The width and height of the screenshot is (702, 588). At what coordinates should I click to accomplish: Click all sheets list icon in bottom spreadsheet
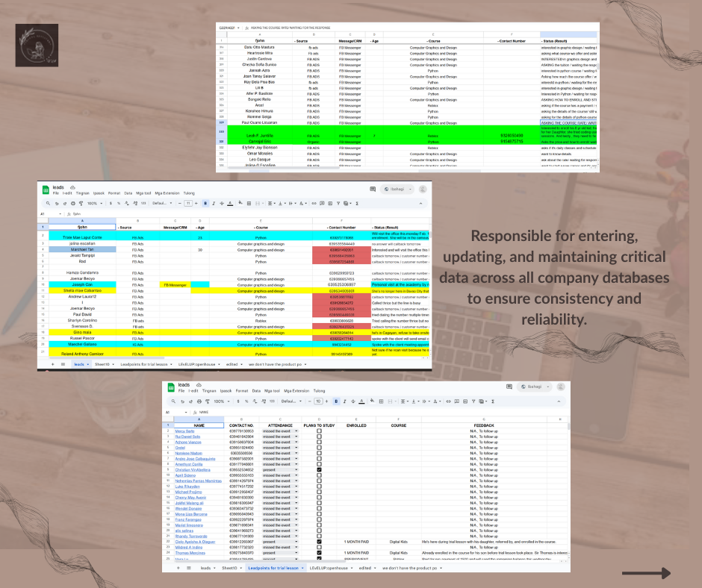coord(188,568)
